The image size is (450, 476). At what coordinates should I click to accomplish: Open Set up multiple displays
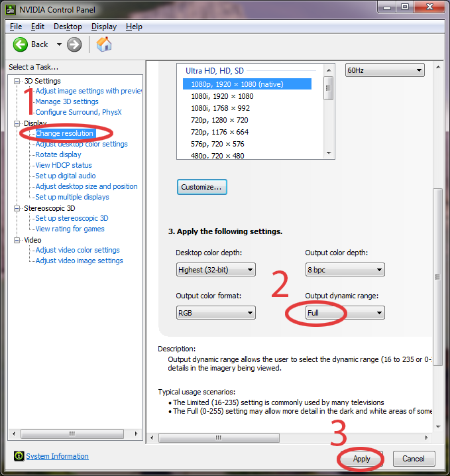pyautogui.click(x=72, y=197)
